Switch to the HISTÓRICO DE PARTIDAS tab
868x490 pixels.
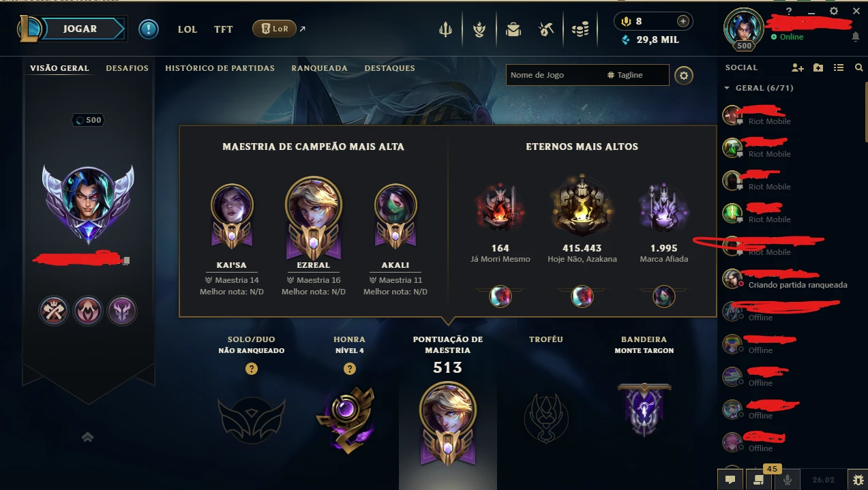pyautogui.click(x=220, y=68)
